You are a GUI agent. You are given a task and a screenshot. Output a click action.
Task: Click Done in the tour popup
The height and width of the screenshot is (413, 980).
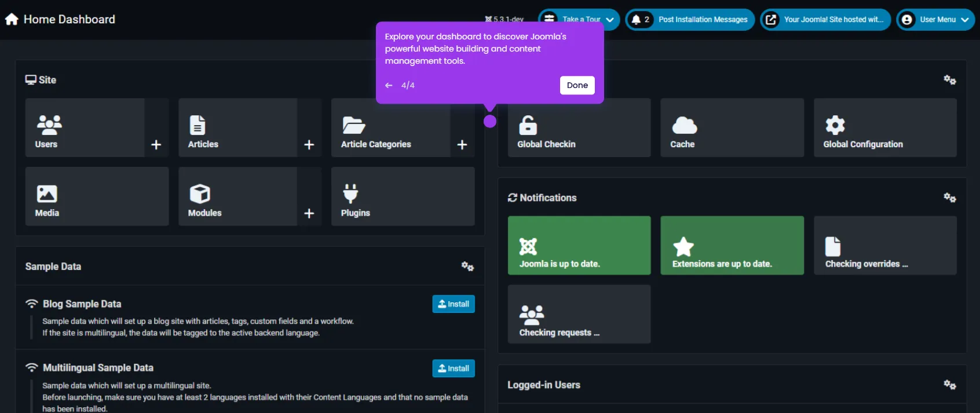[577, 85]
